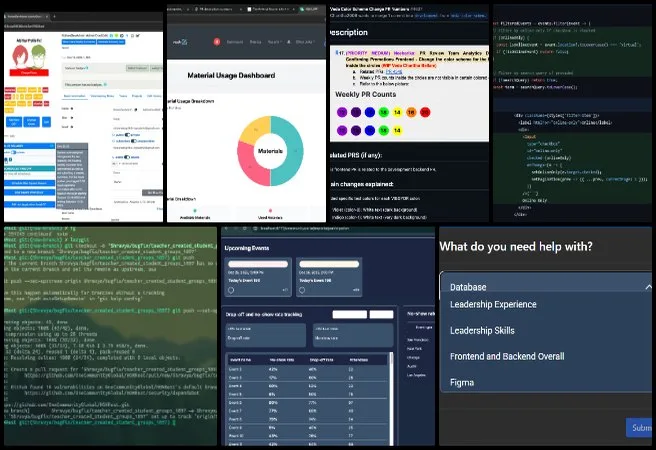Open the Reports dropdown in navbar
The image size is (656, 450).
click(x=274, y=42)
